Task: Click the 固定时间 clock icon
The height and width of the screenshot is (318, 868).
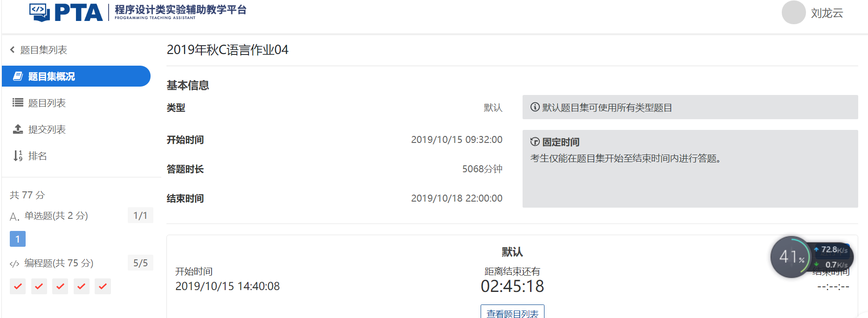Action: 535,142
